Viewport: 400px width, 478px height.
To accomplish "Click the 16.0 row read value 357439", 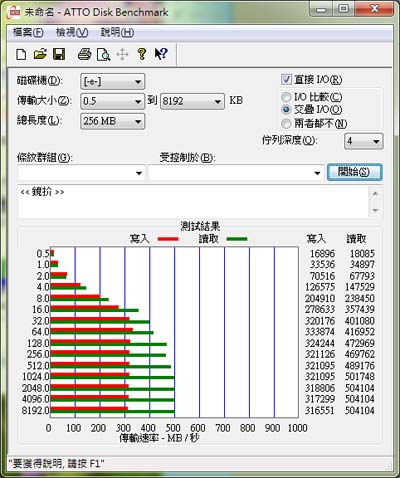I will click(360, 309).
